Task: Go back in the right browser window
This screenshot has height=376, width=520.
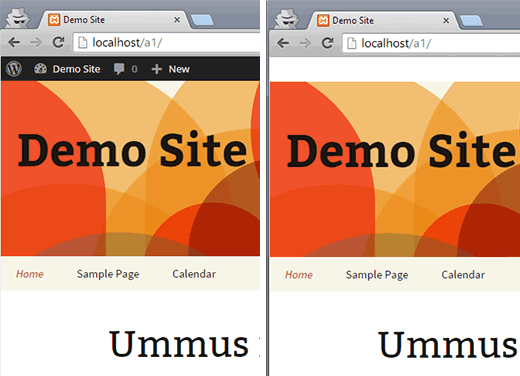Action: [x=283, y=43]
